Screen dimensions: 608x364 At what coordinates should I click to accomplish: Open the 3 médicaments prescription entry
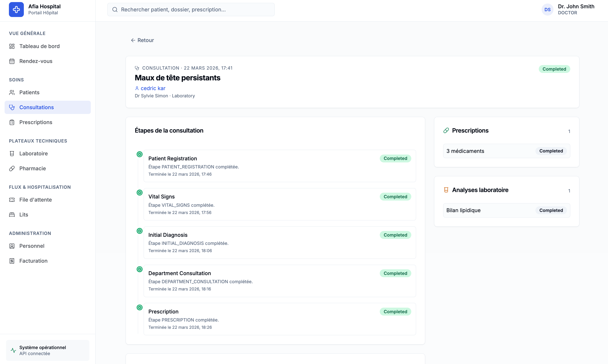pos(506,151)
